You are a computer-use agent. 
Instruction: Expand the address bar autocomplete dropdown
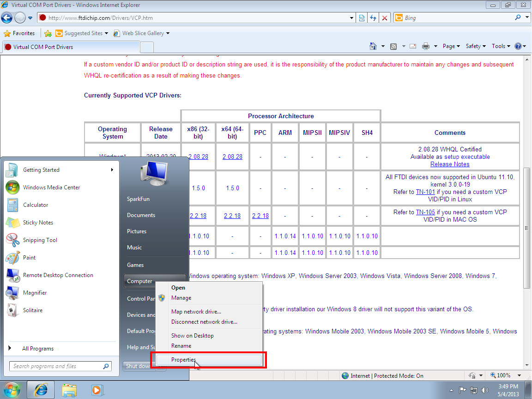[352, 18]
